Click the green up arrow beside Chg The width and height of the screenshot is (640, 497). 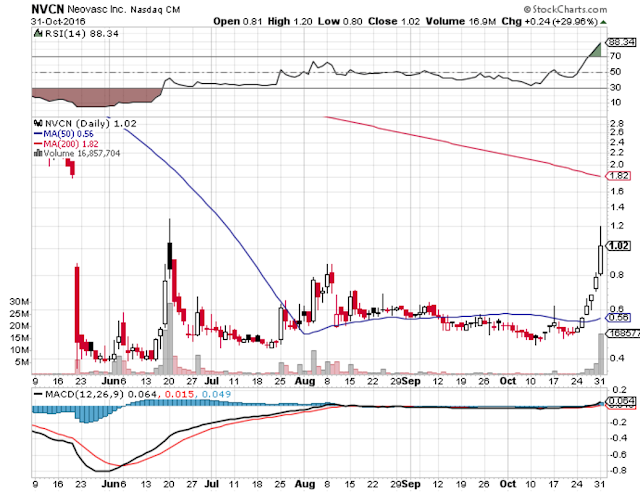603,22
